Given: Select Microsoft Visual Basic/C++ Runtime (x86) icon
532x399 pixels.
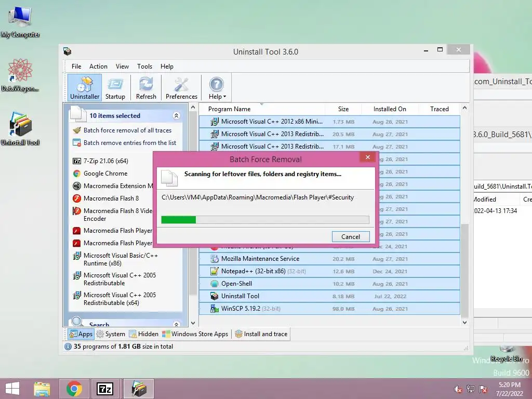Looking at the screenshot, I should (77, 256).
